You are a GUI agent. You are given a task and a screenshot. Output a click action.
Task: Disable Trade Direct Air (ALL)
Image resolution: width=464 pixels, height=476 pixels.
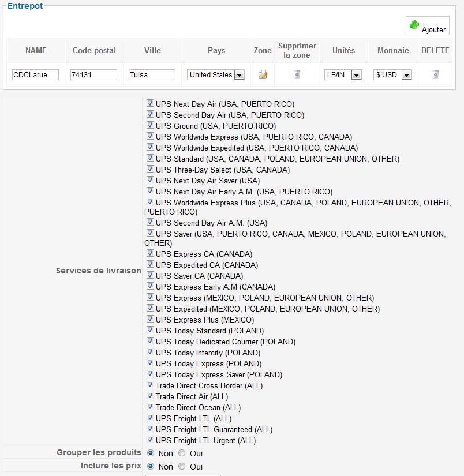(150, 396)
